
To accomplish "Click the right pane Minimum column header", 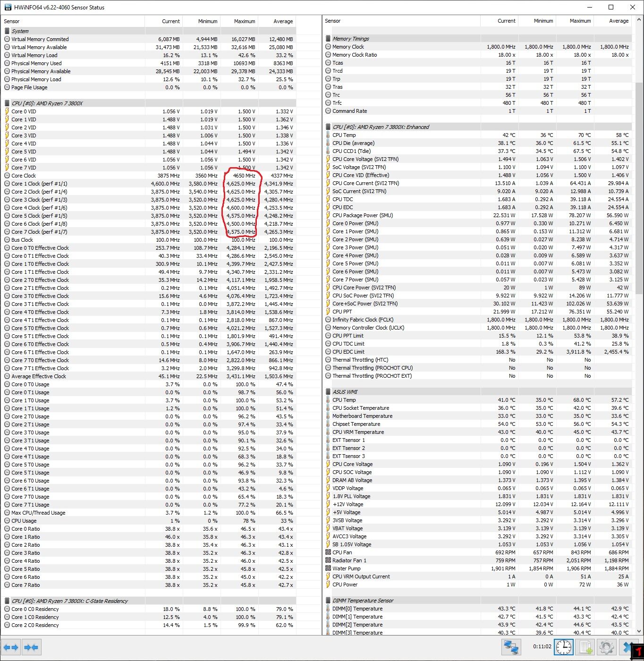I will 537,21.
